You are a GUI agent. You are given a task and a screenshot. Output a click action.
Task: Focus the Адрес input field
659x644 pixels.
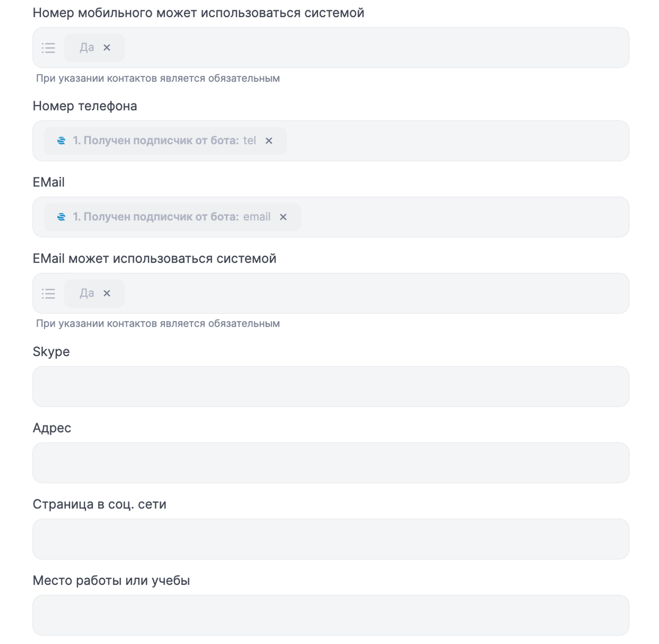(x=331, y=463)
